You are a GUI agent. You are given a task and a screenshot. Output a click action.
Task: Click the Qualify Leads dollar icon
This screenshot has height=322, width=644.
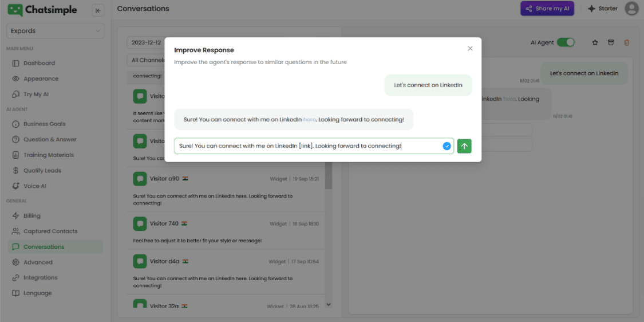15,170
